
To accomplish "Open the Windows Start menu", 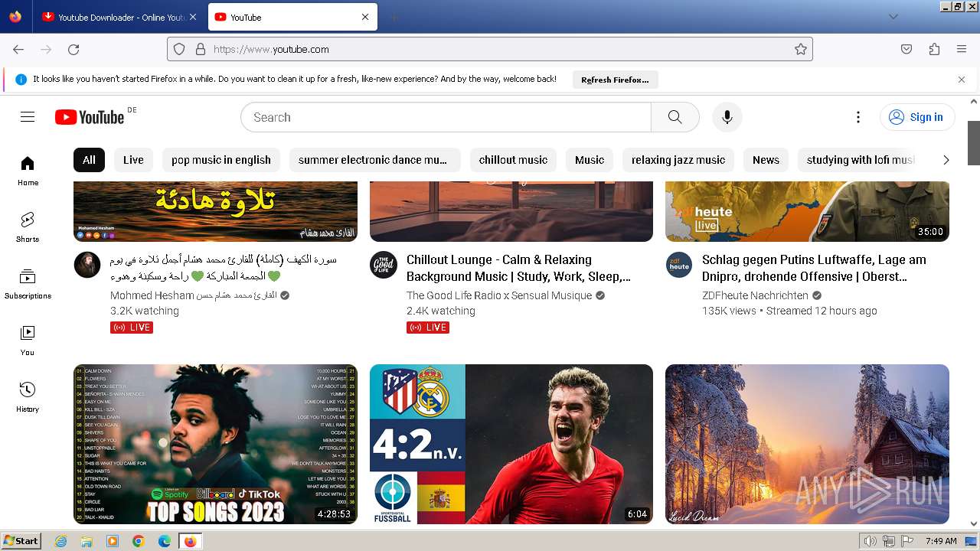I will [x=21, y=541].
